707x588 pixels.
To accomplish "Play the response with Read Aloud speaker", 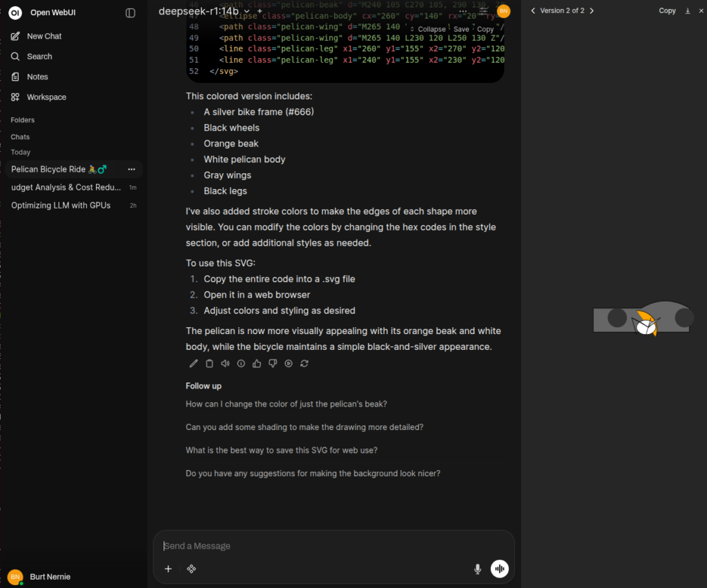I will (x=225, y=364).
